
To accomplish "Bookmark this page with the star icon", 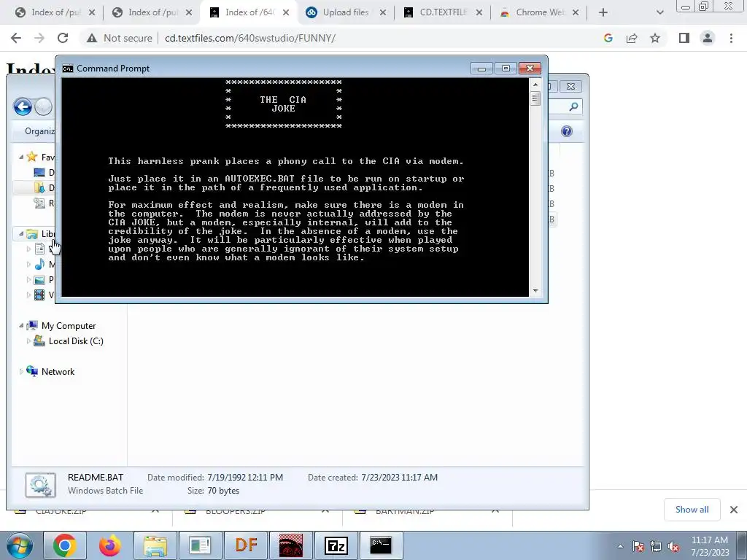I will pos(655,38).
